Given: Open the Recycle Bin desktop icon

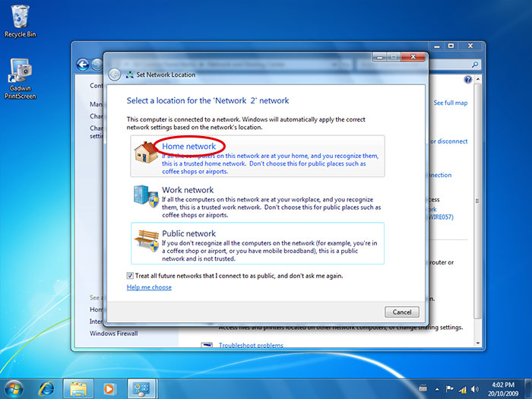Looking at the screenshot, I should point(20,21).
